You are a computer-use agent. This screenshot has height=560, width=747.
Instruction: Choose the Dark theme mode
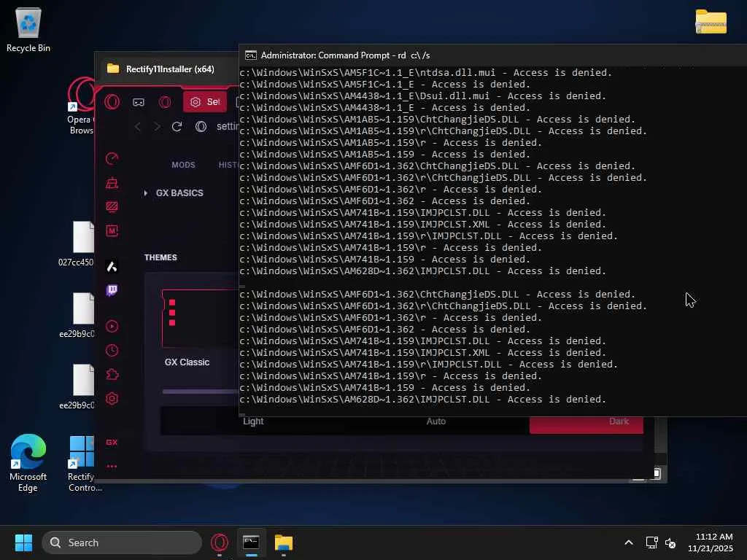coord(587,424)
